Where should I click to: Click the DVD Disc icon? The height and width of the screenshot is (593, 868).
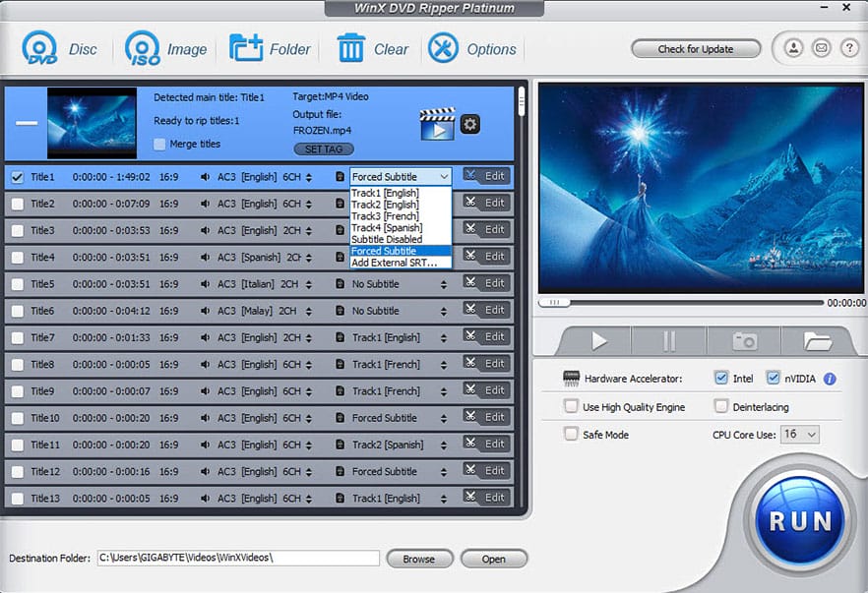coord(39,48)
